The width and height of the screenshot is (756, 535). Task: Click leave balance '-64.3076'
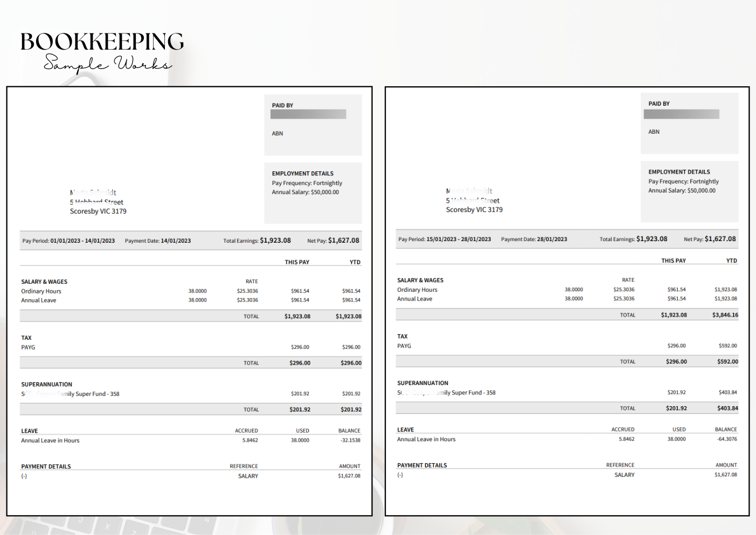click(727, 440)
